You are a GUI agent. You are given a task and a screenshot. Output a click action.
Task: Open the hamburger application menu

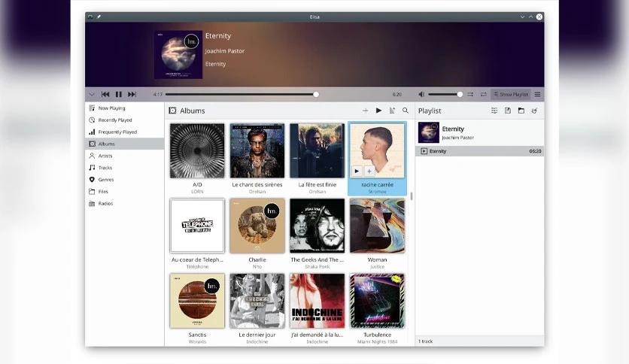point(537,94)
